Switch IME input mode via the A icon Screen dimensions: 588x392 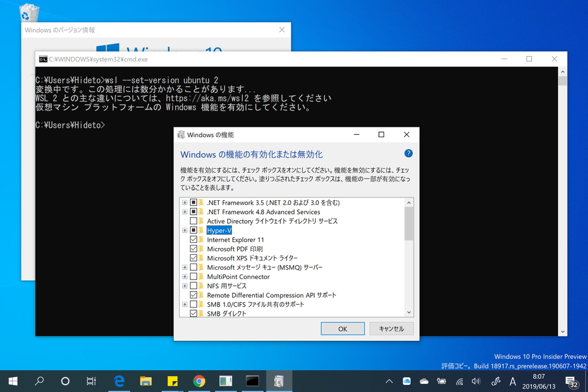coord(513,381)
